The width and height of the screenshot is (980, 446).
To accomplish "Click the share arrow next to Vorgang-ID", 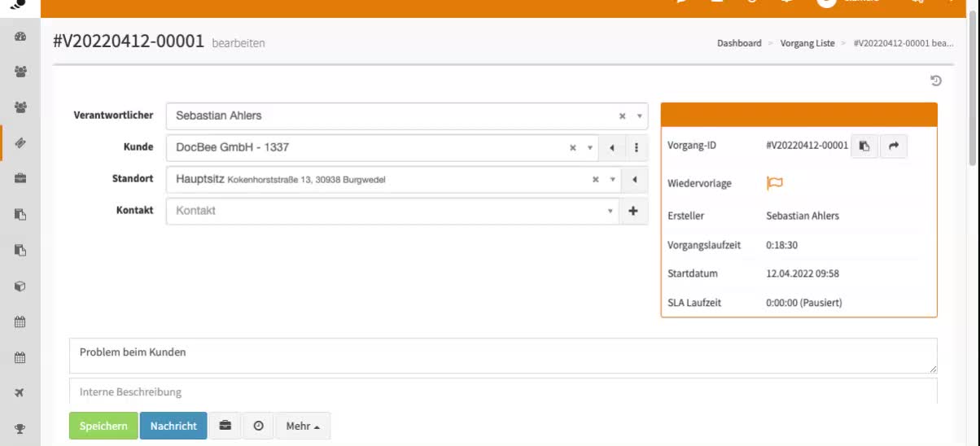I will coord(893,146).
